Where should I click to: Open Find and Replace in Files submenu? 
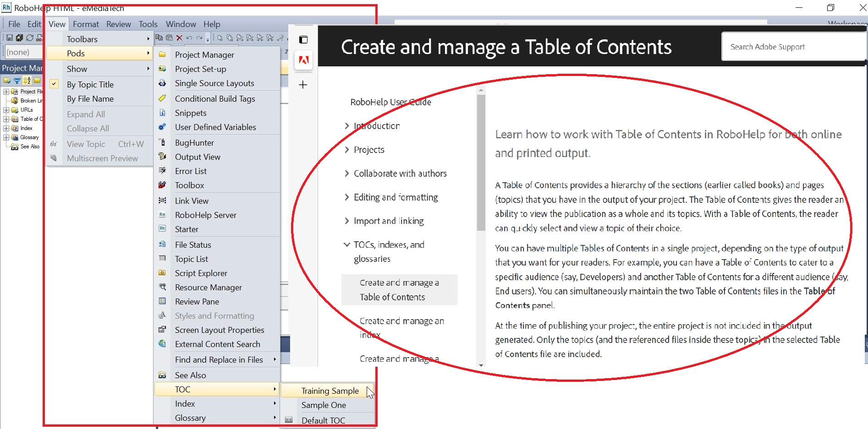[x=217, y=359]
